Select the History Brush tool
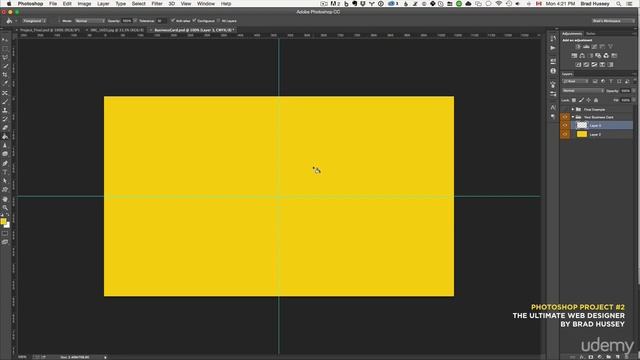Viewport: 640px width, 360px height. tap(5, 119)
